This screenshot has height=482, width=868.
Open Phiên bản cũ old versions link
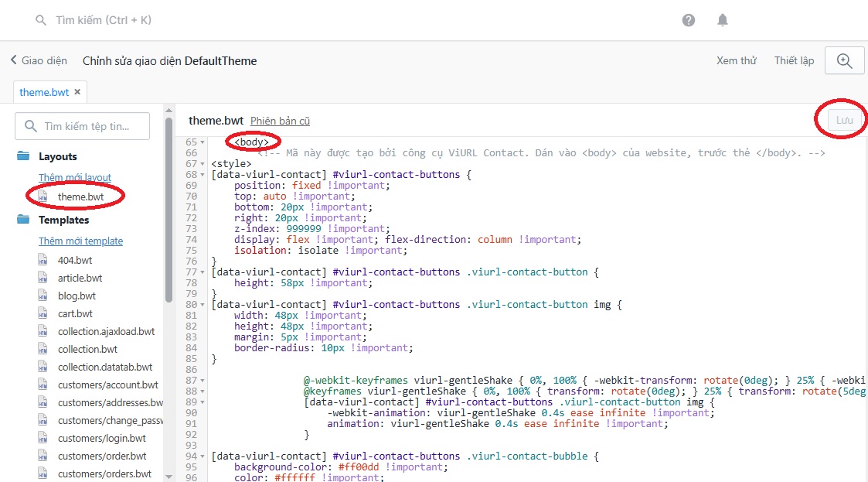[x=280, y=121]
